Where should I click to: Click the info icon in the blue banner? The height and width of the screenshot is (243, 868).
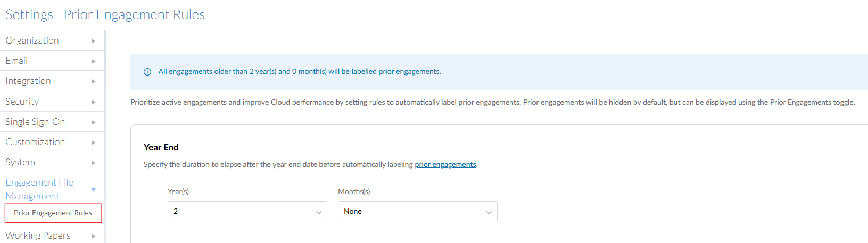coord(147,72)
